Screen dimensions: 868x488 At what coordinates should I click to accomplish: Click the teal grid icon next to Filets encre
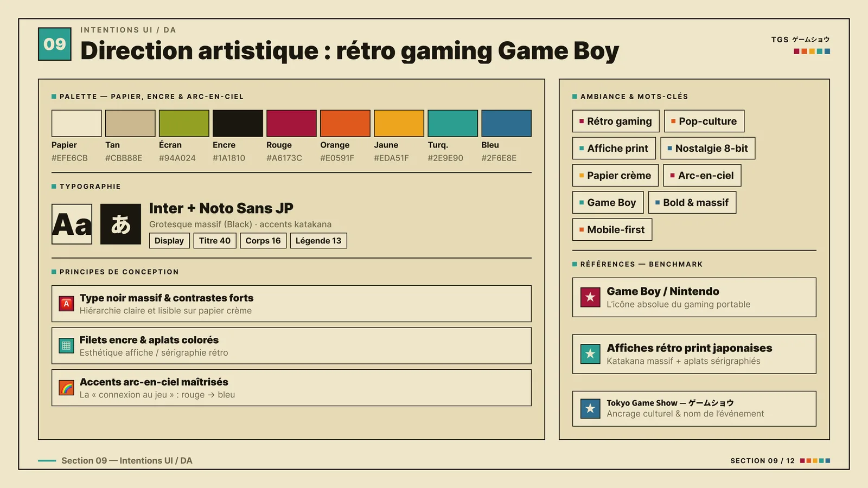66,345
